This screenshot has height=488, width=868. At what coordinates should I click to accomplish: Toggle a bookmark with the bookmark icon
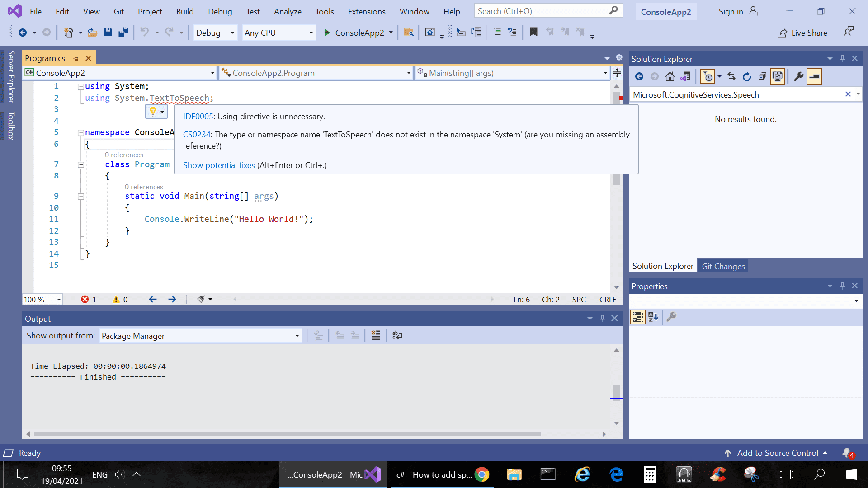533,32
